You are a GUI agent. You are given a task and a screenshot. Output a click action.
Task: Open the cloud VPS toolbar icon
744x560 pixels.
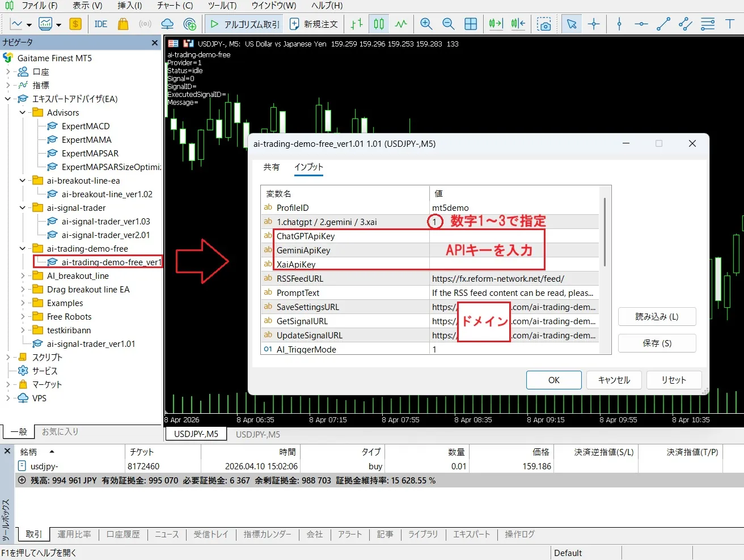(x=167, y=24)
